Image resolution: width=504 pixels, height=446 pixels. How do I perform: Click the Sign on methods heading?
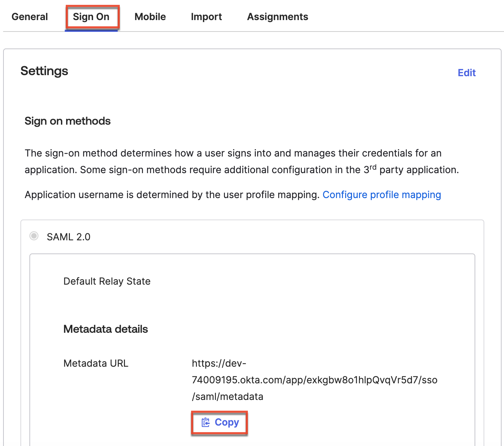[x=67, y=121]
